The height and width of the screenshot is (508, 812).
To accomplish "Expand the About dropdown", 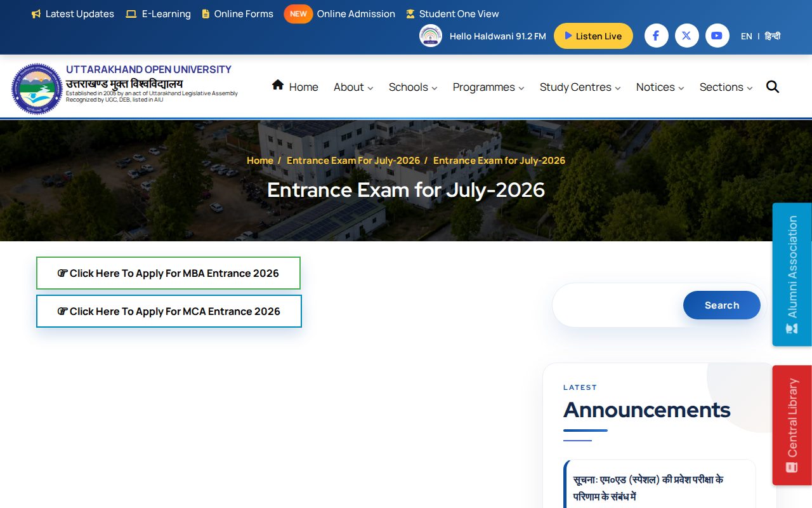I will 353,87.
